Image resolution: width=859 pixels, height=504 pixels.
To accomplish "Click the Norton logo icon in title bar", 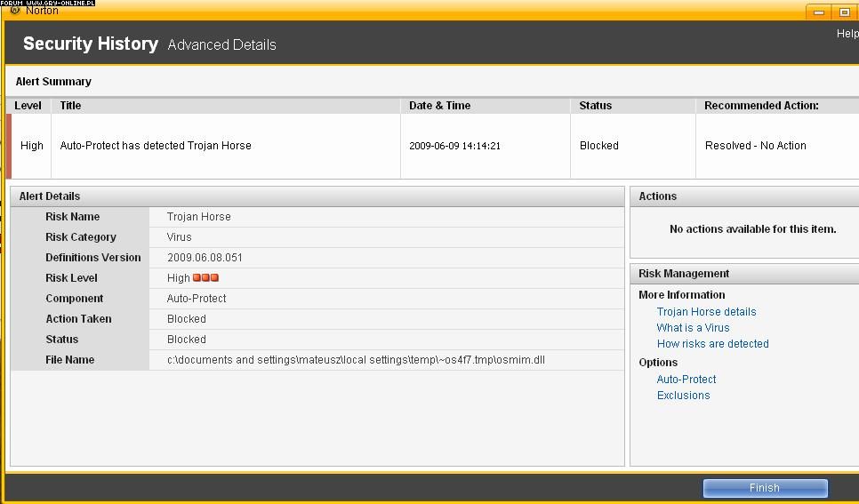I will tap(15, 11).
